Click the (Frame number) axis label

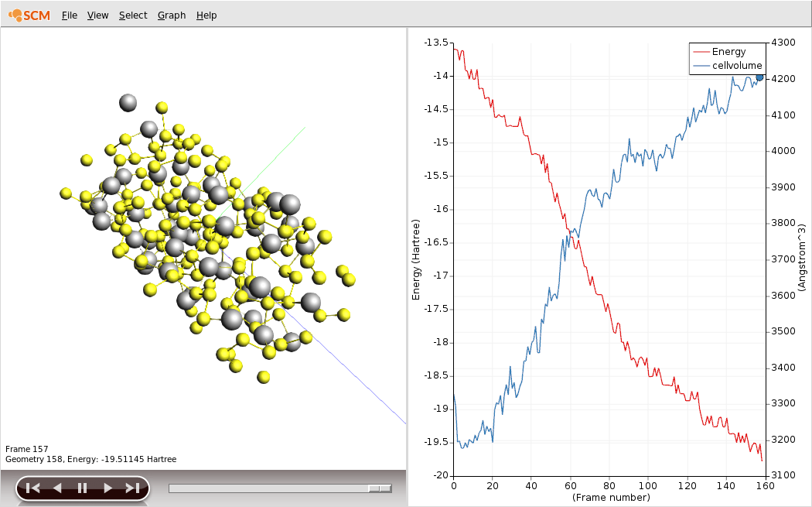point(609,498)
